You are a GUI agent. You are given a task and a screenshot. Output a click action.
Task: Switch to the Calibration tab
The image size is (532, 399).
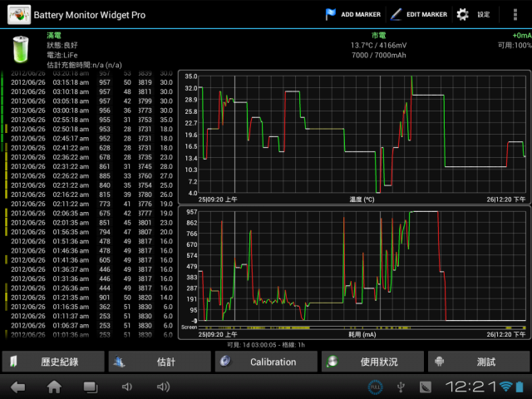[x=266, y=362]
